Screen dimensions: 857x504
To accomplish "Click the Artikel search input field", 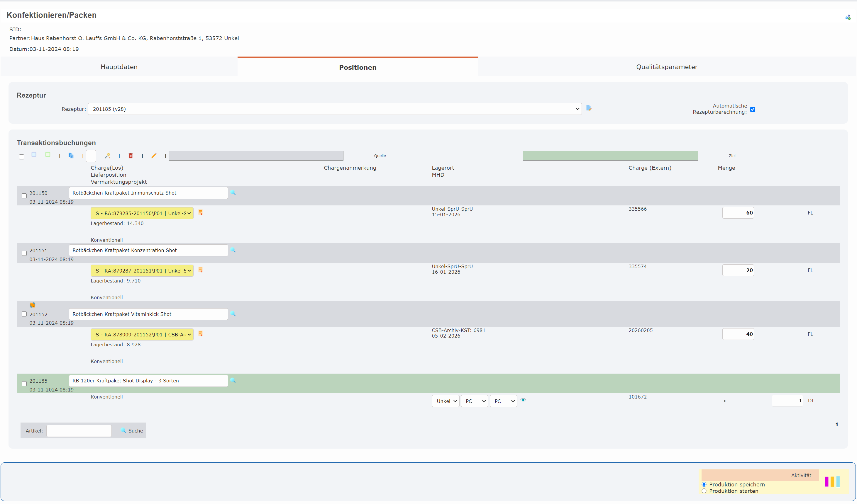I will tap(79, 430).
